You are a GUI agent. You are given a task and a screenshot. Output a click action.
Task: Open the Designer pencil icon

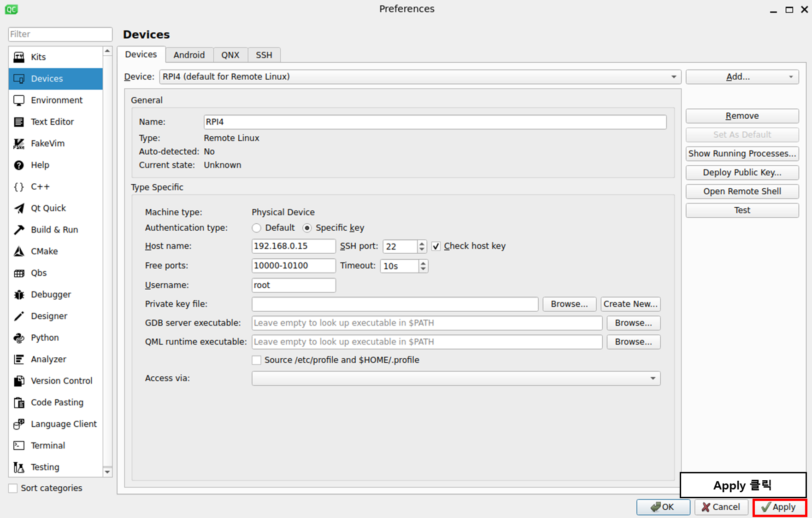(x=19, y=316)
